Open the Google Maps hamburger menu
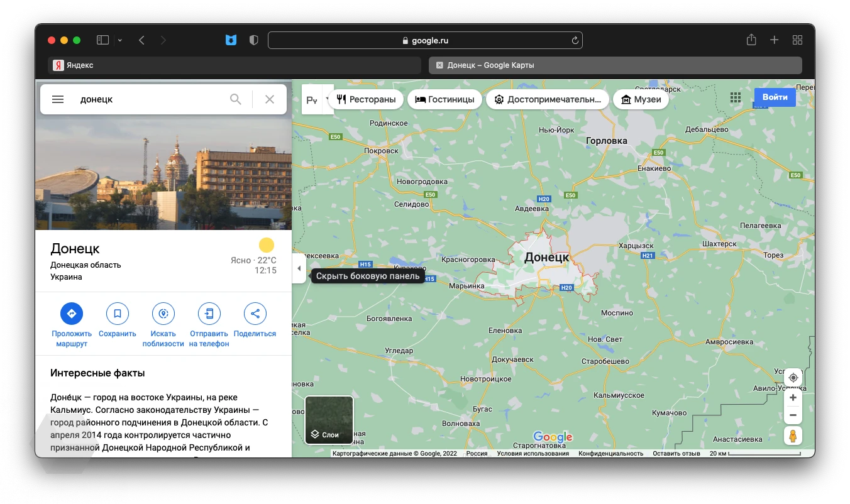850x504 pixels. click(58, 99)
